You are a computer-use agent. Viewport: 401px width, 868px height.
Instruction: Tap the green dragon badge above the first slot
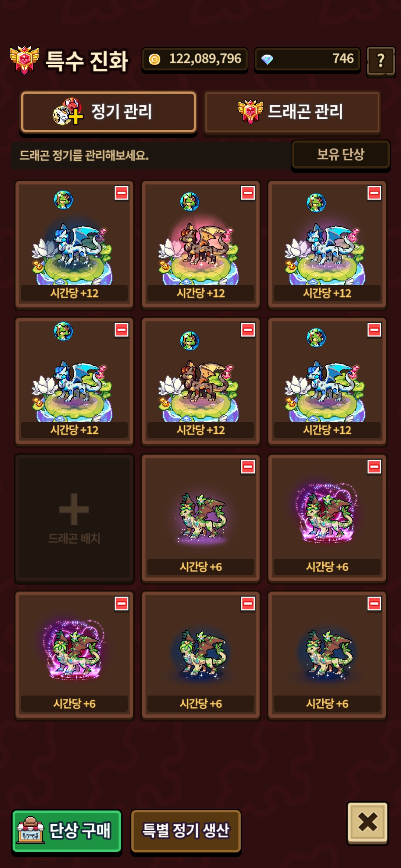[63, 200]
